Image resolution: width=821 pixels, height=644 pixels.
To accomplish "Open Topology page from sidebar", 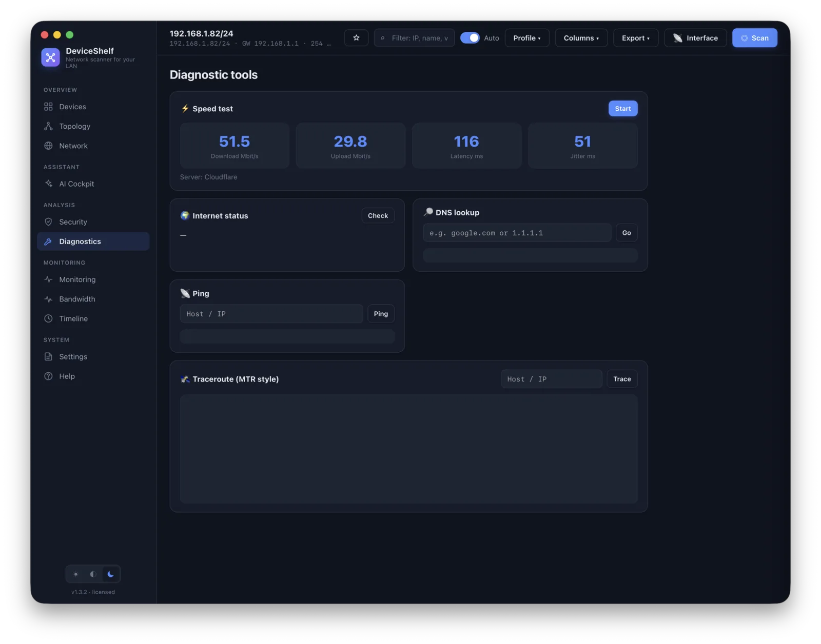I will pos(93,126).
